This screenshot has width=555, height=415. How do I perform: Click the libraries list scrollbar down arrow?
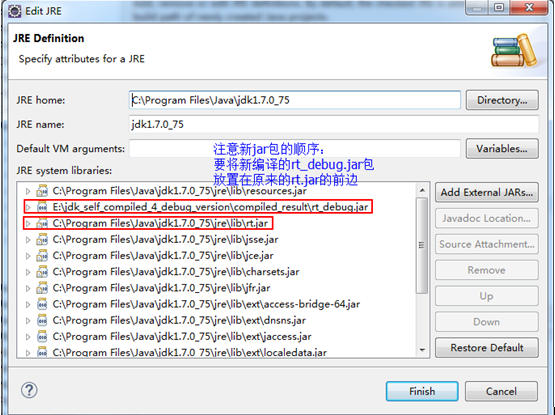click(x=422, y=350)
